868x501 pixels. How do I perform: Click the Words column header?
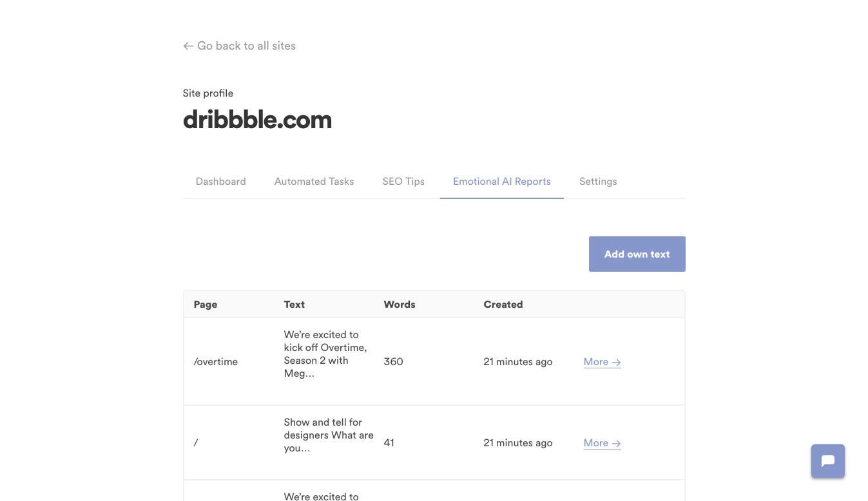tap(400, 305)
